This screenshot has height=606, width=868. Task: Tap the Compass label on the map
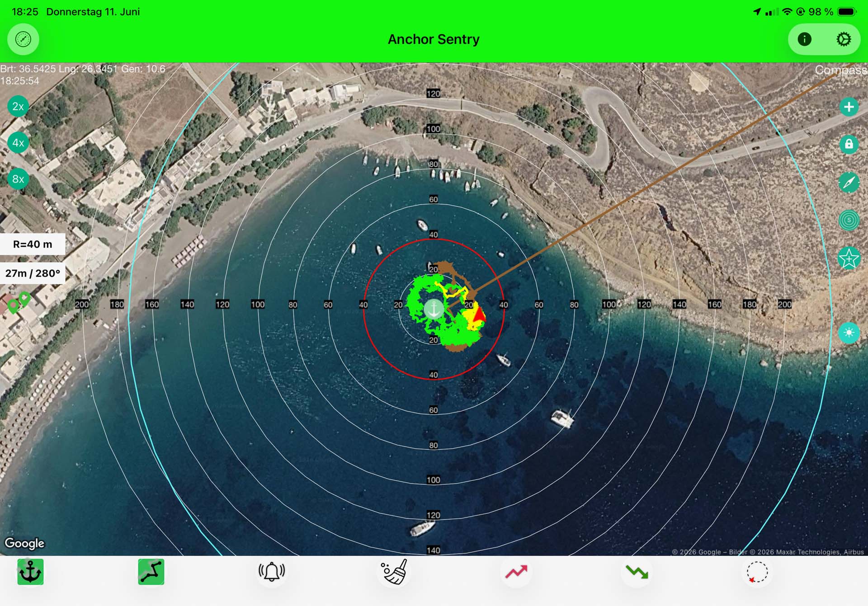[841, 70]
